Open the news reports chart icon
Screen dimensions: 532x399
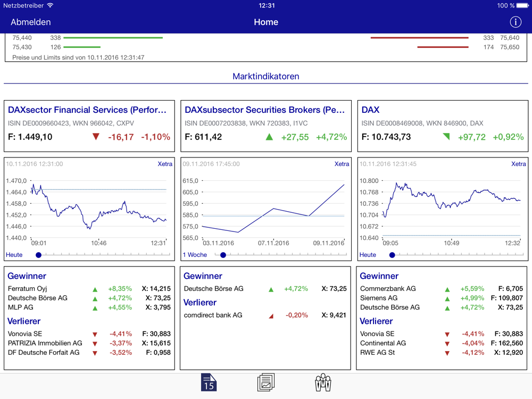click(266, 383)
